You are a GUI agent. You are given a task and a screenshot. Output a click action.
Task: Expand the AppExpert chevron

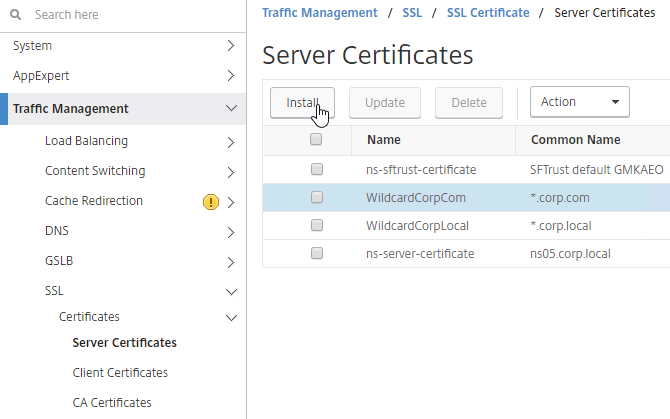click(231, 76)
